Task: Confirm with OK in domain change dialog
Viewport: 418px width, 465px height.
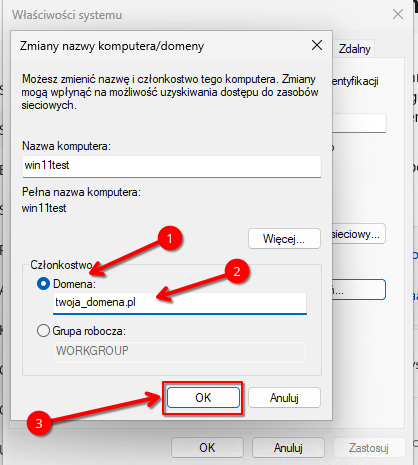Action: pos(203,397)
